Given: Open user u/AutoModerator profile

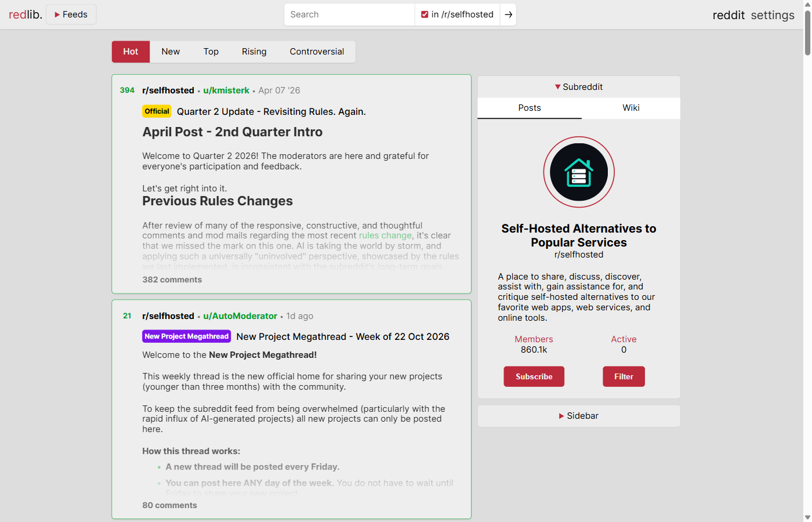Looking at the screenshot, I should click(240, 316).
